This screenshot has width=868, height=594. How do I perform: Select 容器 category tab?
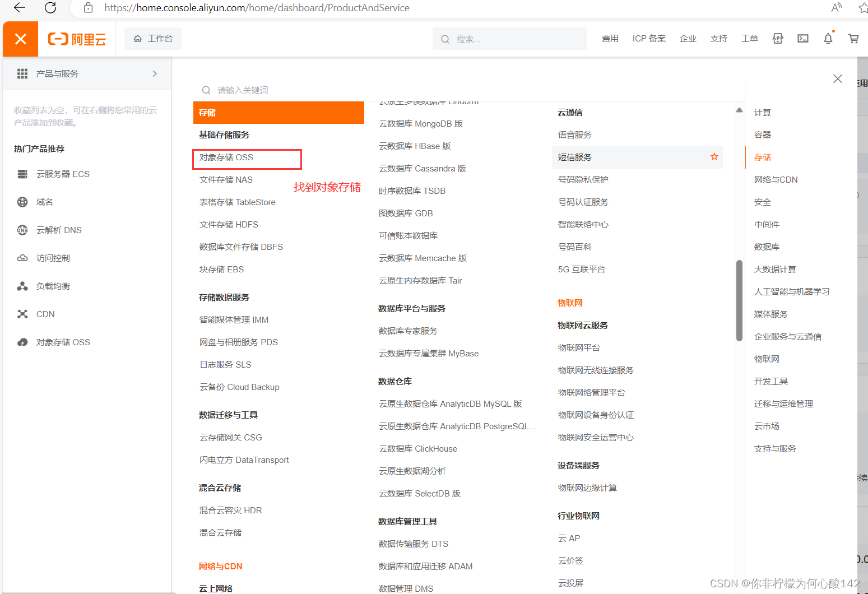[x=763, y=135]
